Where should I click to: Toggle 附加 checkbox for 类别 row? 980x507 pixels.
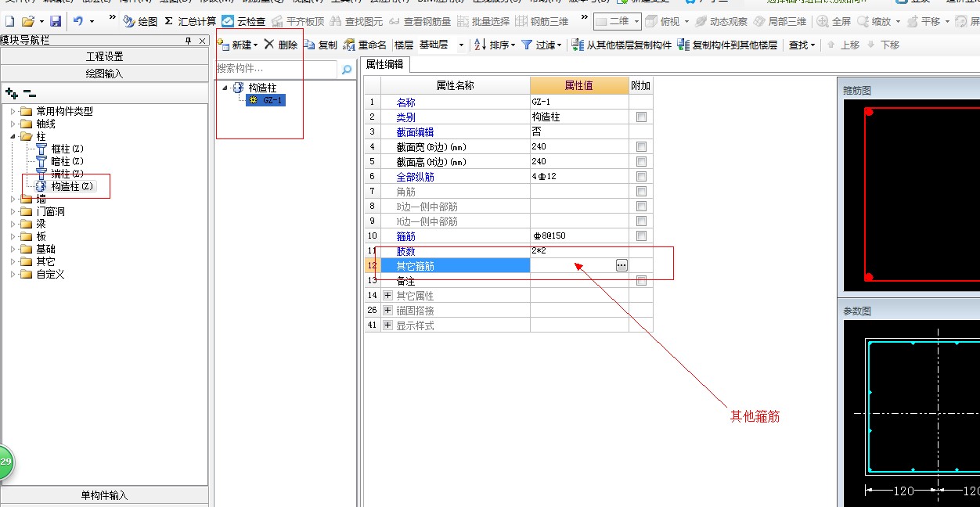tap(642, 117)
